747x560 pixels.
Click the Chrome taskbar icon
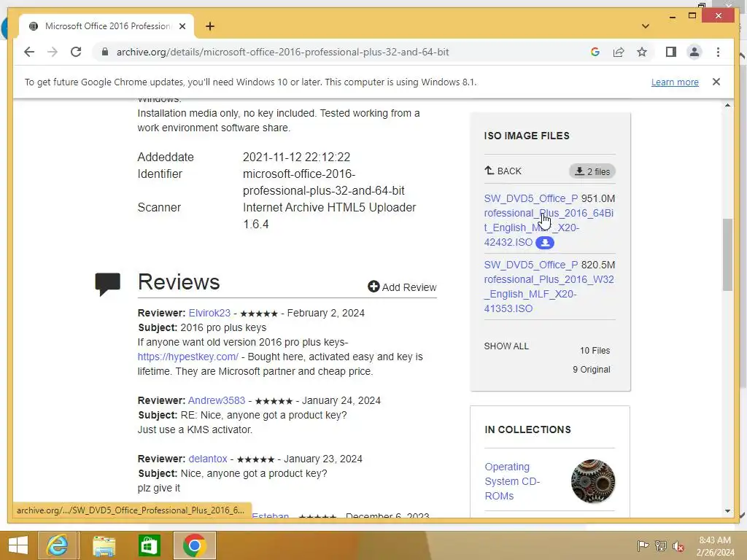pyautogui.click(x=194, y=545)
